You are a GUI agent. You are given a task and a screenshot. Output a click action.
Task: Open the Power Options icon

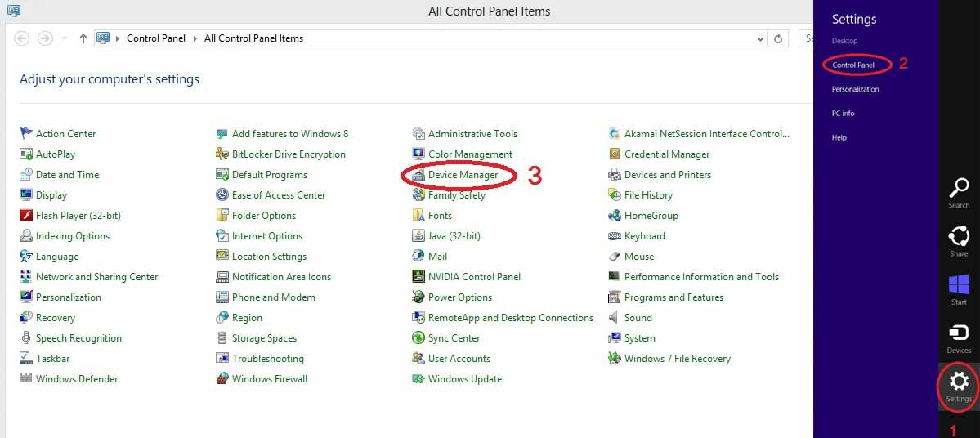418,297
